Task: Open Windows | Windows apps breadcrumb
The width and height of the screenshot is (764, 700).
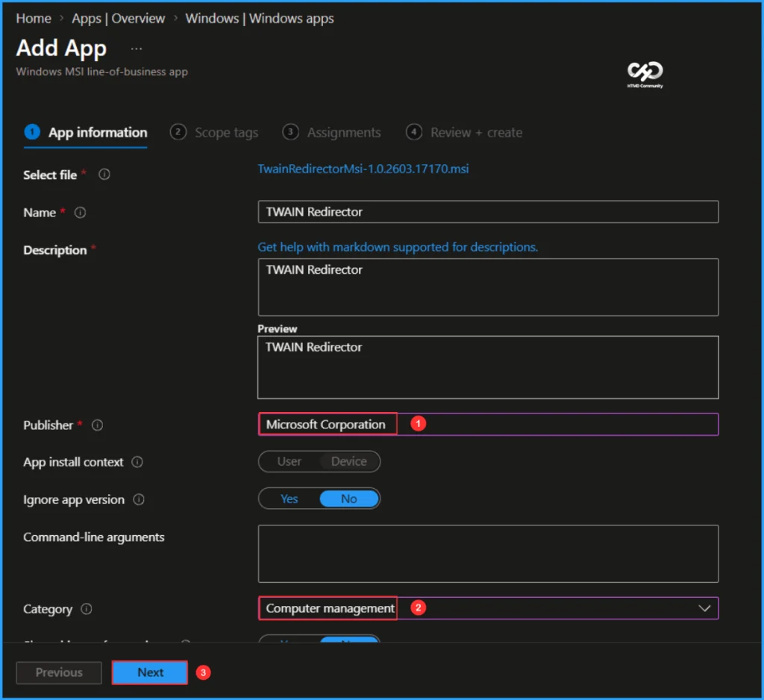Action: [x=260, y=19]
